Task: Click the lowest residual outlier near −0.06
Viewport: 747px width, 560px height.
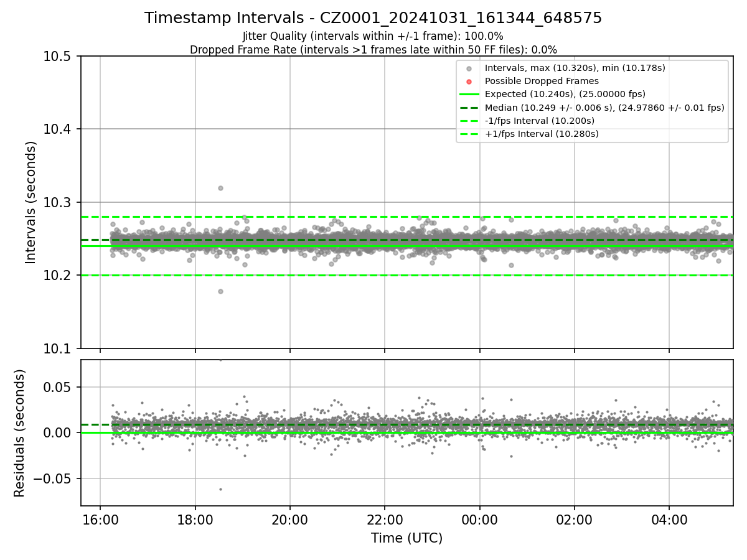Action: click(x=220, y=489)
